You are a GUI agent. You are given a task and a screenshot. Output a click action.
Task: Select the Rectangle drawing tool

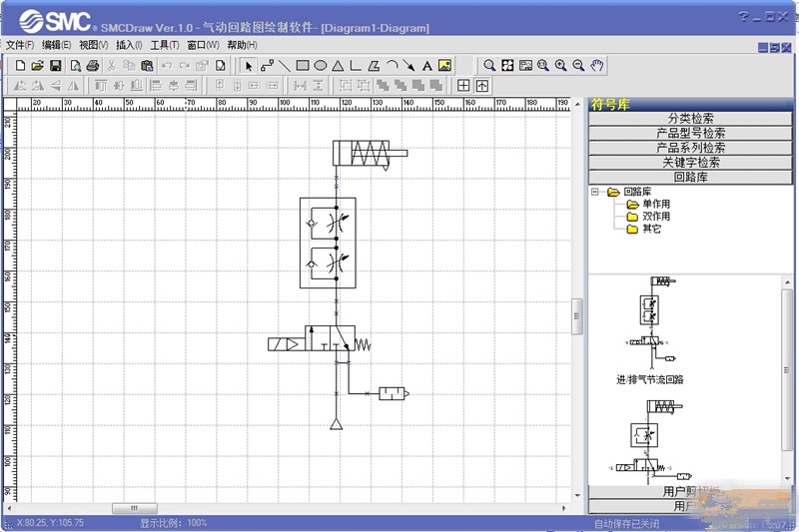pyautogui.click(x=303, y=65)
